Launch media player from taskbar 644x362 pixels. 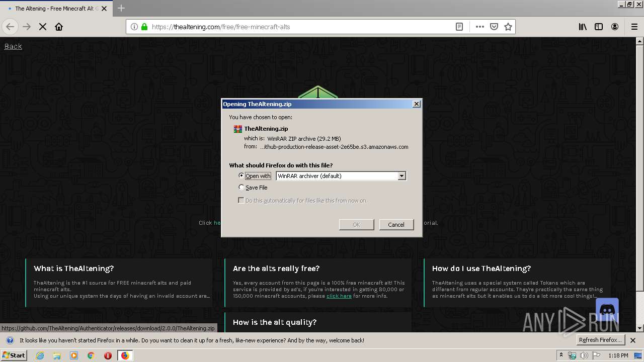point(74,355)
